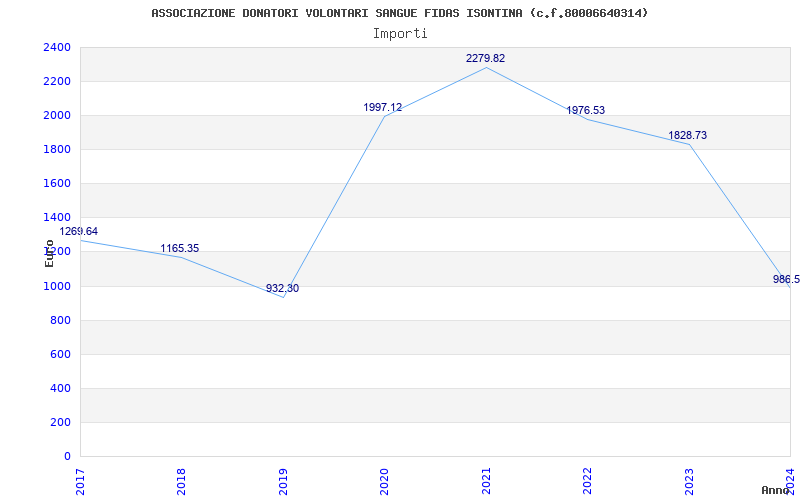The image size is (800, 500).
Task: Click the 2000 y-axis value
Action: click(57, 116)
